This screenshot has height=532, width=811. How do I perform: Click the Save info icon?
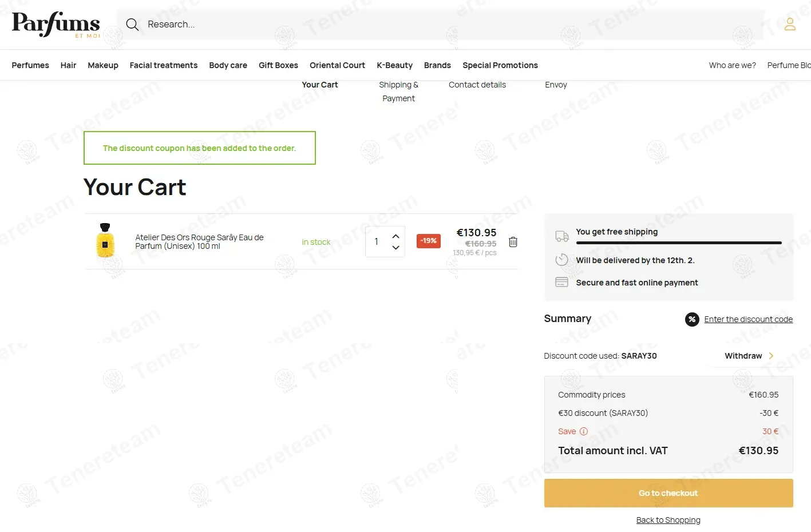(584, 431)
